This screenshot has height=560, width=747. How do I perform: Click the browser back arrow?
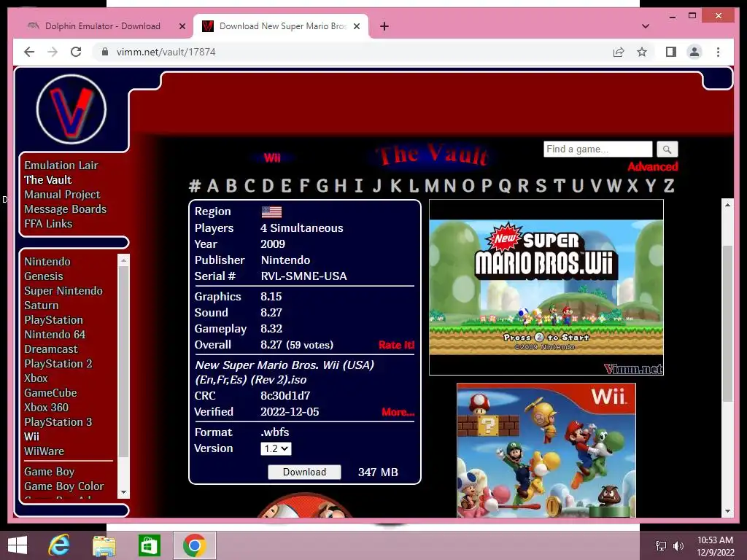coord(29,52)
